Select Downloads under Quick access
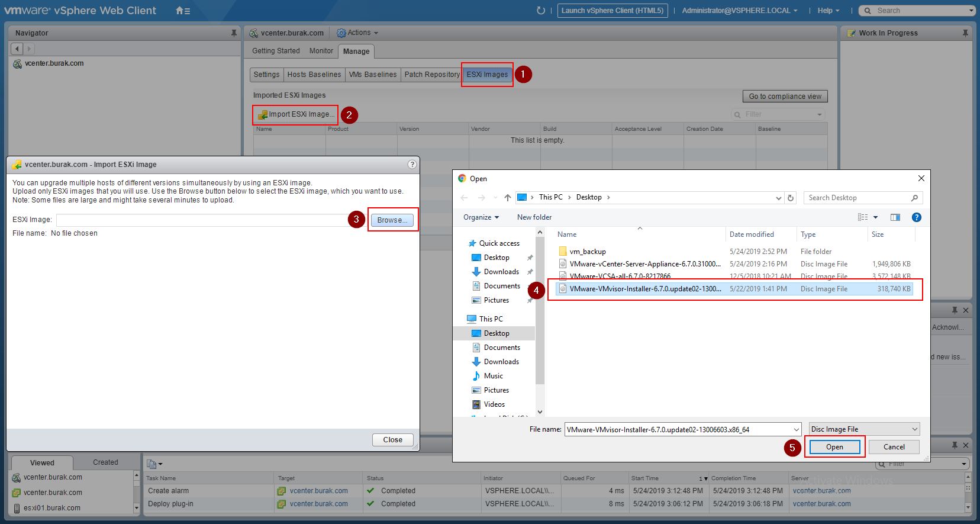Screen dimensions: 980x524 tap(501, 272)
